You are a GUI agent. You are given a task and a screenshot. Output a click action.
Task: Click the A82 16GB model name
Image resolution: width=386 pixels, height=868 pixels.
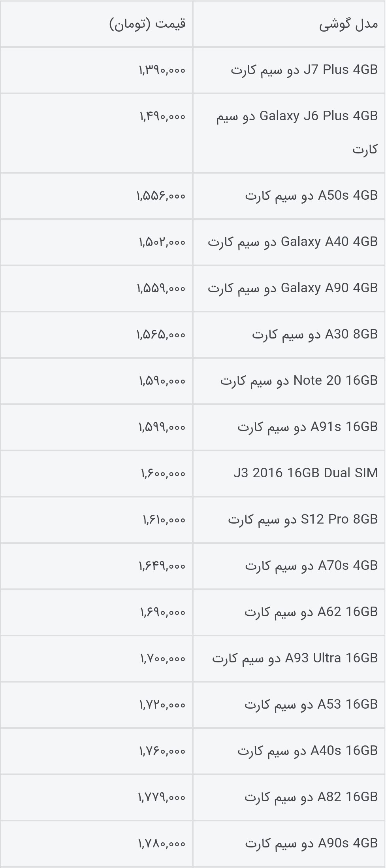[x=311, y=797]
